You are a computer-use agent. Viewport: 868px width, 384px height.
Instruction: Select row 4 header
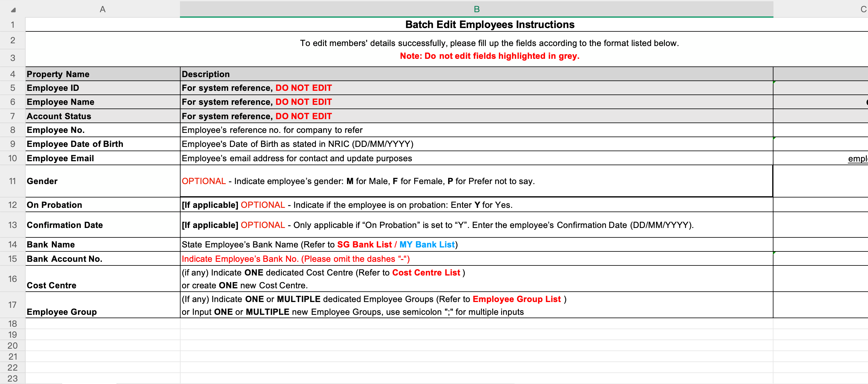pyautogui.click(x=13, y=74)
